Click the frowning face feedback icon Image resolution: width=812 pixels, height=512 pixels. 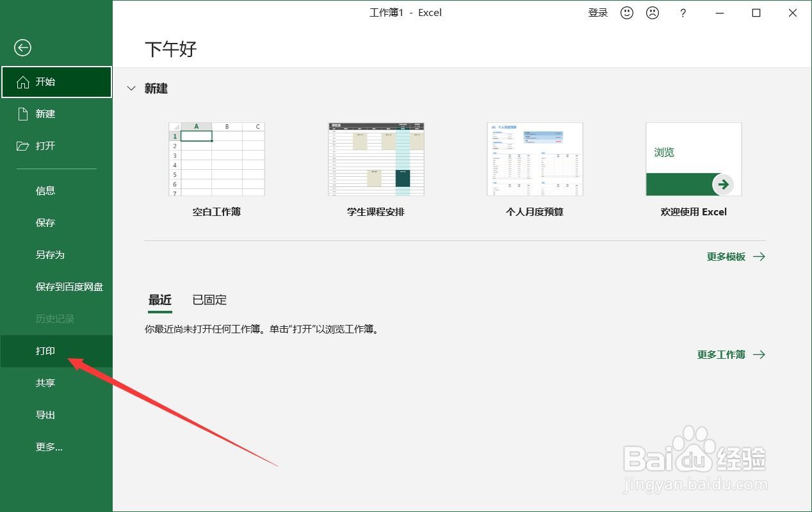[653, 13]
